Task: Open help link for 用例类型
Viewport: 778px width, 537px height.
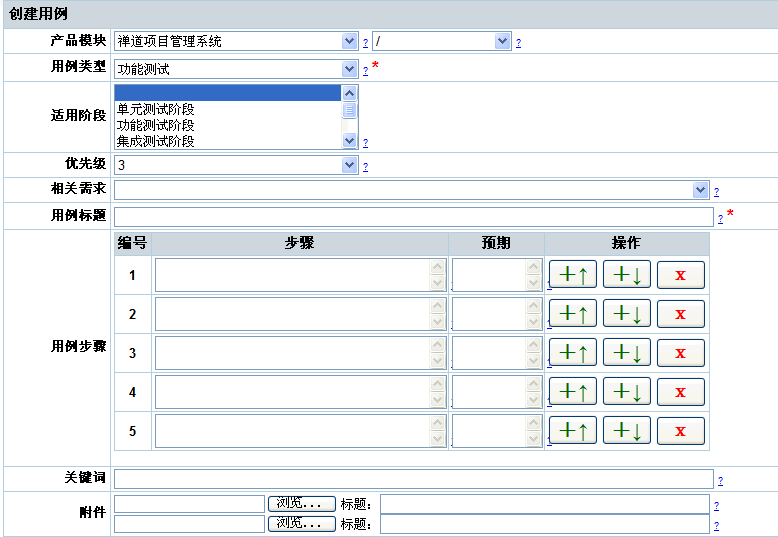Action: 365,70
